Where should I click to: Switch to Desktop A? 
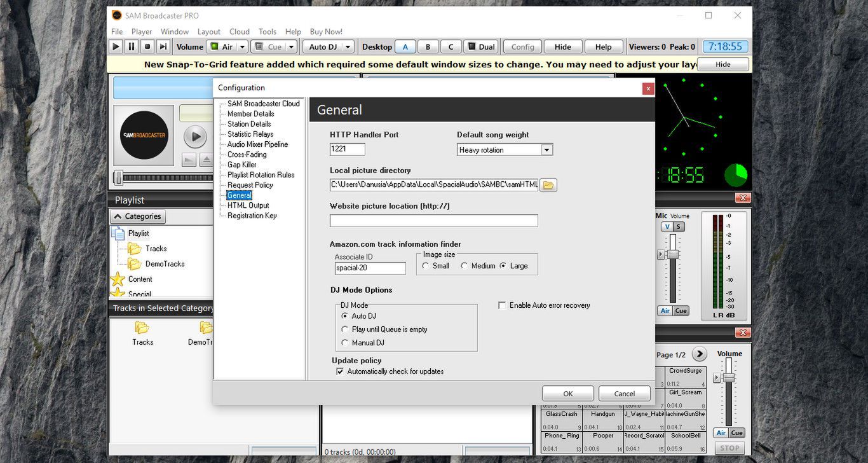coord(405,46)
